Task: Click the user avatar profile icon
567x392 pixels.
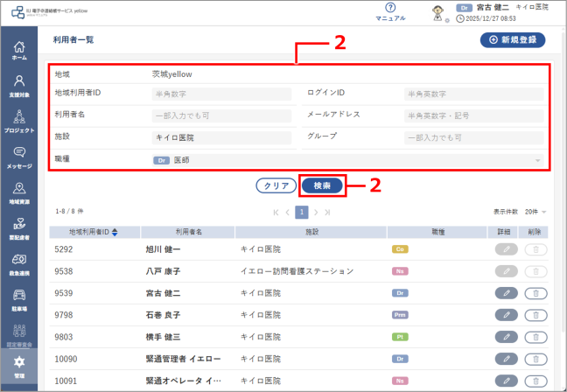Action: coord(442,12)
